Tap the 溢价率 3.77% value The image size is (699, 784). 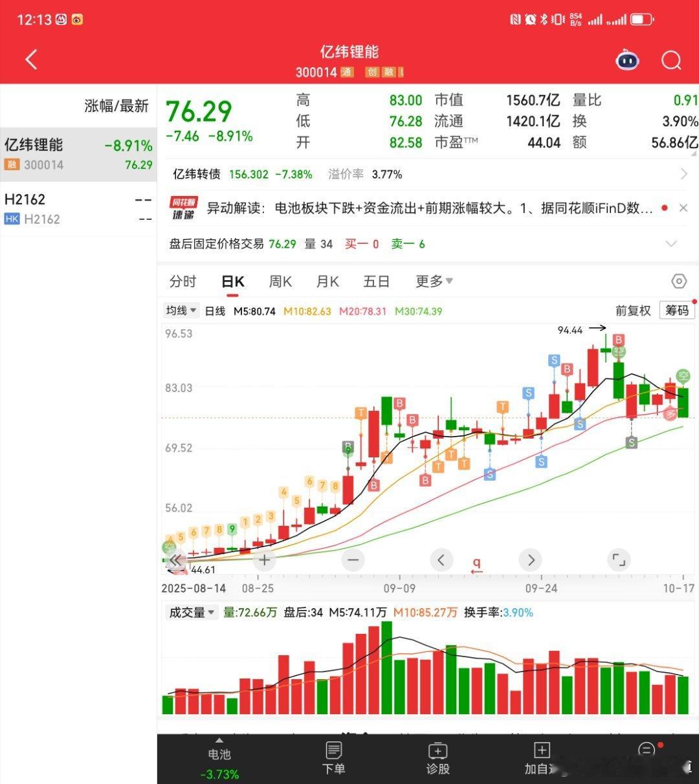click(x=387, y=175)
